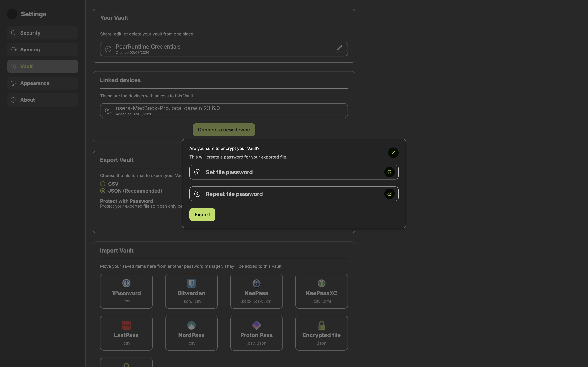
Task: Choose the LastPass import icon
Action: click(126, 325)
